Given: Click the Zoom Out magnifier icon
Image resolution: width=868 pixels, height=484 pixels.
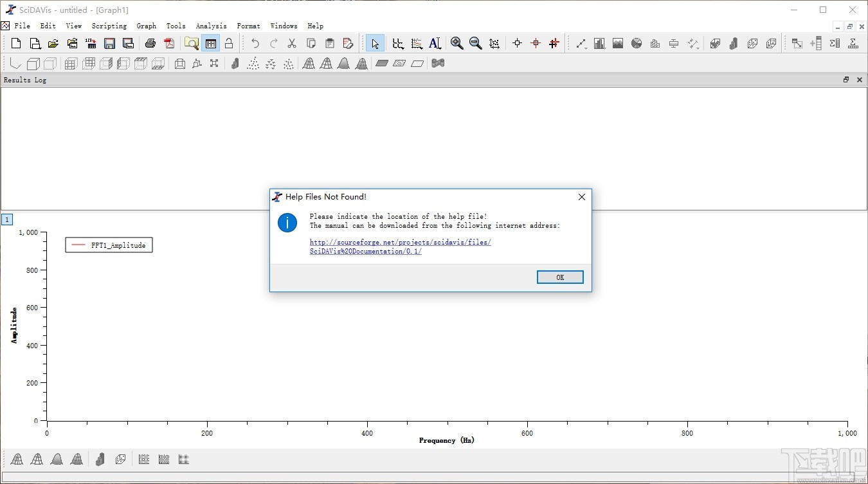Looking at the screenshot, I should pyautogui.click(x=475, y=43).
